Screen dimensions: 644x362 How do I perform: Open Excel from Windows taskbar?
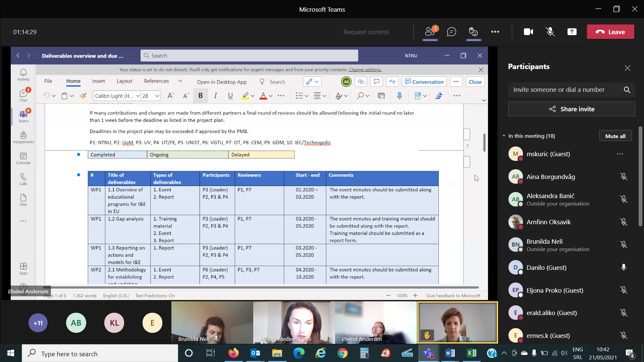click(x=472, y=353)
